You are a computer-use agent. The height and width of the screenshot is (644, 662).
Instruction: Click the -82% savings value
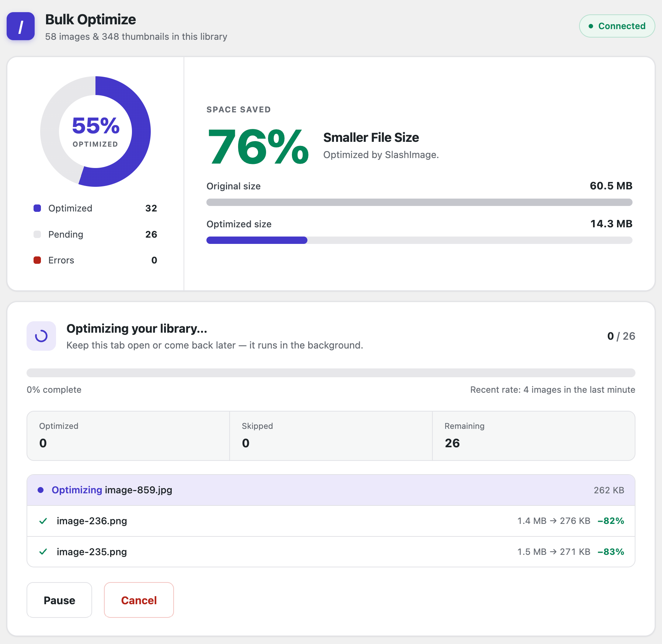(x=611, y=521)
